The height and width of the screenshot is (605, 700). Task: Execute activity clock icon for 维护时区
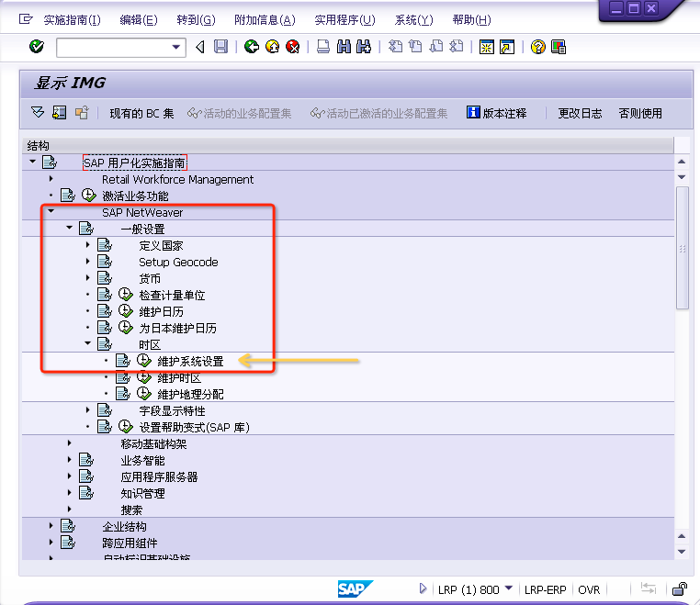click(x=143, y=377)
